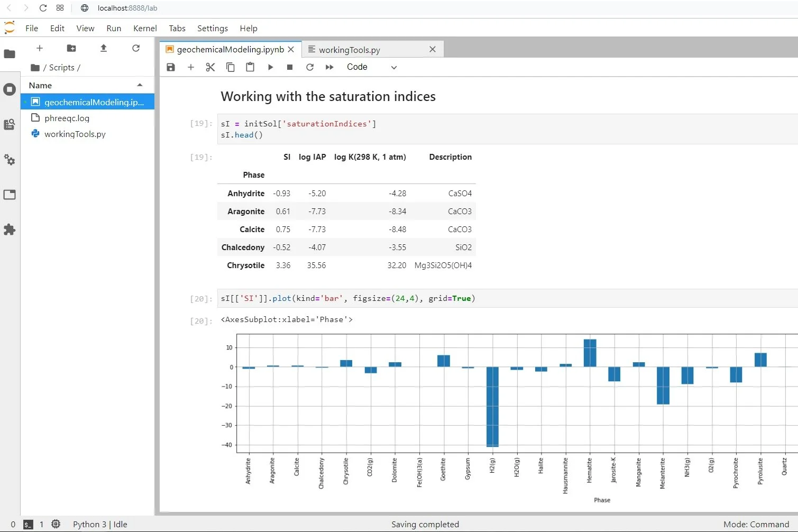Save the notebook with the disk icon
Image resolution: width=798 pixels, height=532 pixels.
click(x=171, y=67)
